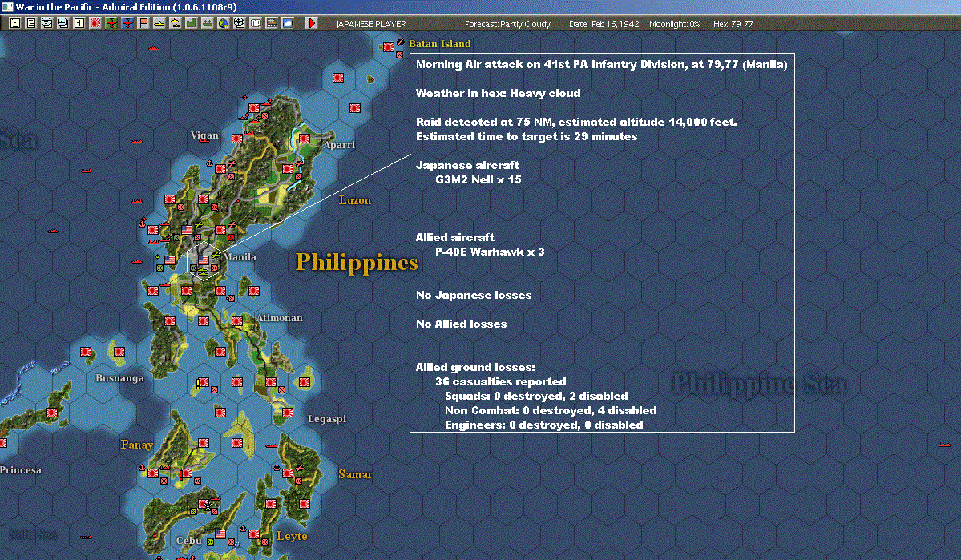Select the Japanese flag marker at Batan Island
The height and width of the screenshot is (560, 961).
[389, 47]
